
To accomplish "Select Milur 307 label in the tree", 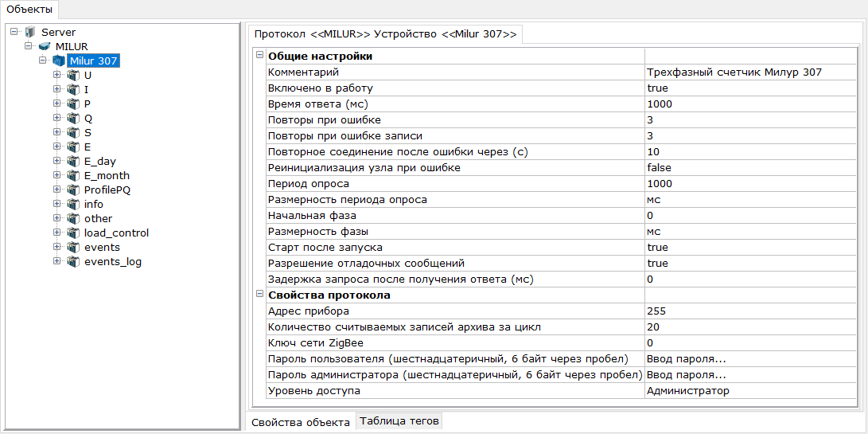I will [x=93, y=61].
